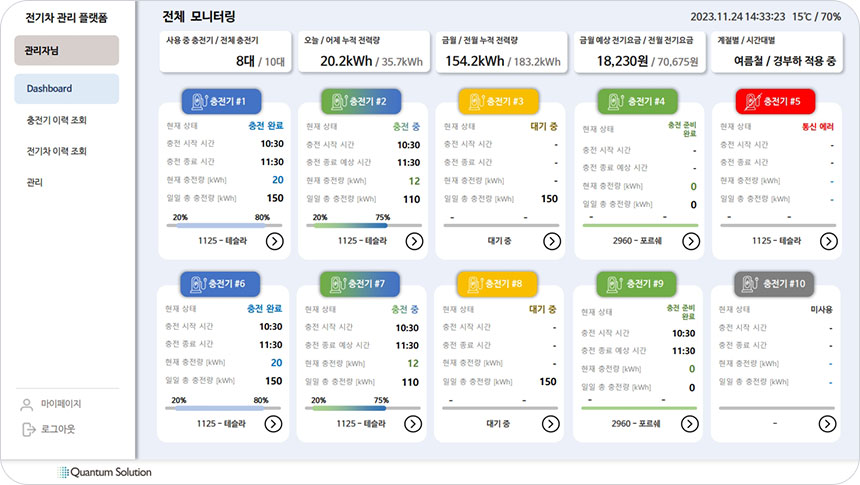Open 충전기 이력 조회 menu item

click(x=57, y=120)
